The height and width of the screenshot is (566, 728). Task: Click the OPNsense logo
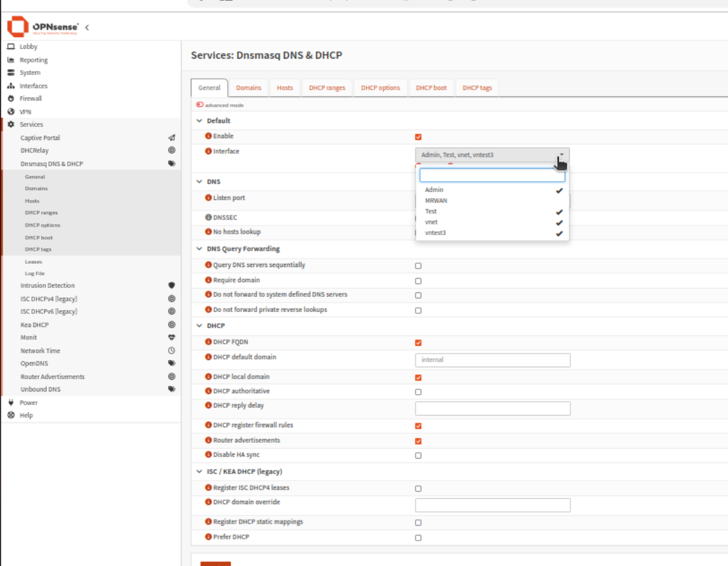(x=43, y=27)
